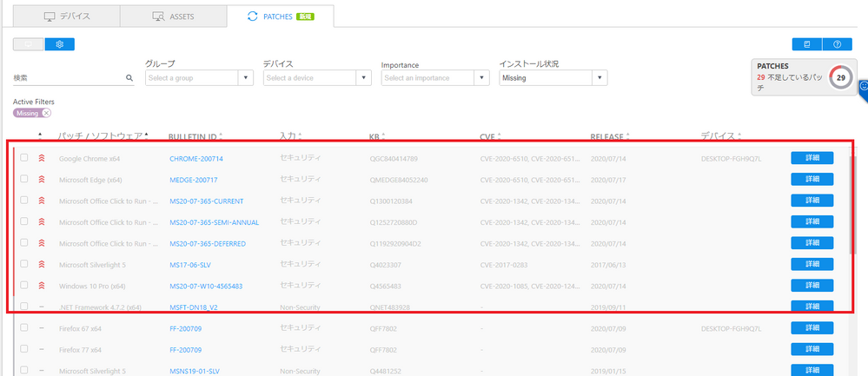The image size is (868, 376).
Task: Open bulletin link MS20-07-365-SEMI-ANNUAL
Action: pyautogui.click(x=215, y=222)
